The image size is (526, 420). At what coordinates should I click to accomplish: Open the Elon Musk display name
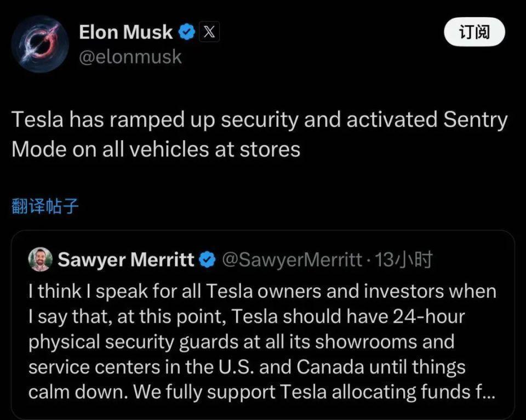[x=125, y=33]
